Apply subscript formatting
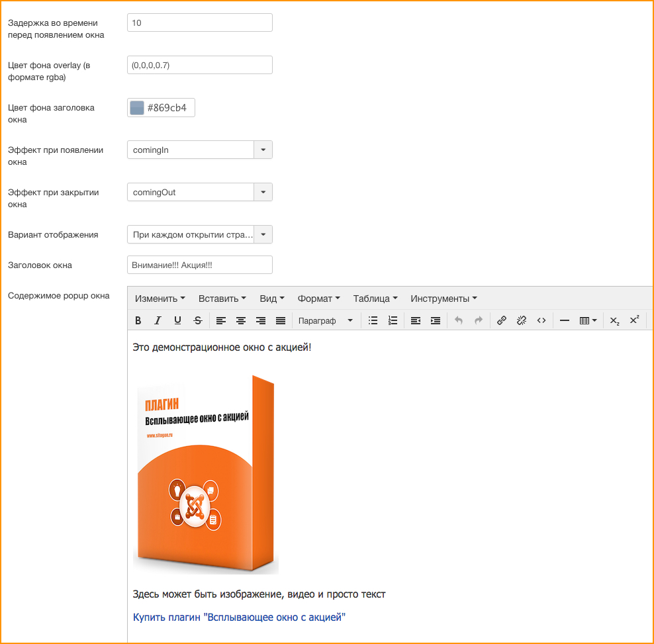654x644 pixels. 614,320
